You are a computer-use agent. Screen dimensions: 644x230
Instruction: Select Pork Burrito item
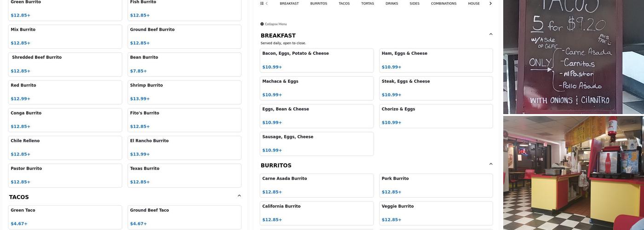click(436, 185)
